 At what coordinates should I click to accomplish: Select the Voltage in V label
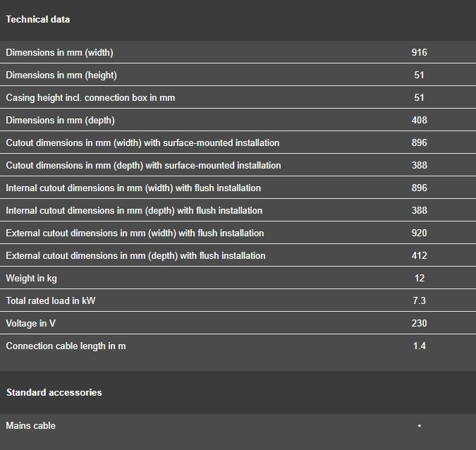pos(30,323)
